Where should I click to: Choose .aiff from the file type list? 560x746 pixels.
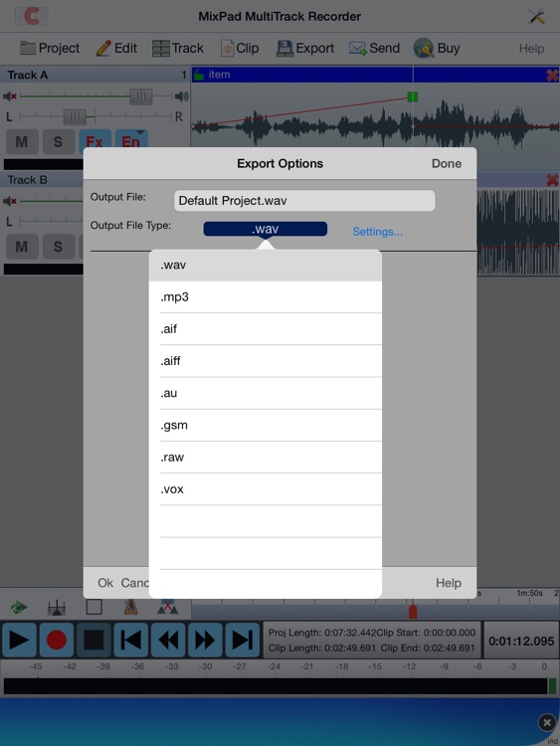[266, 361]
